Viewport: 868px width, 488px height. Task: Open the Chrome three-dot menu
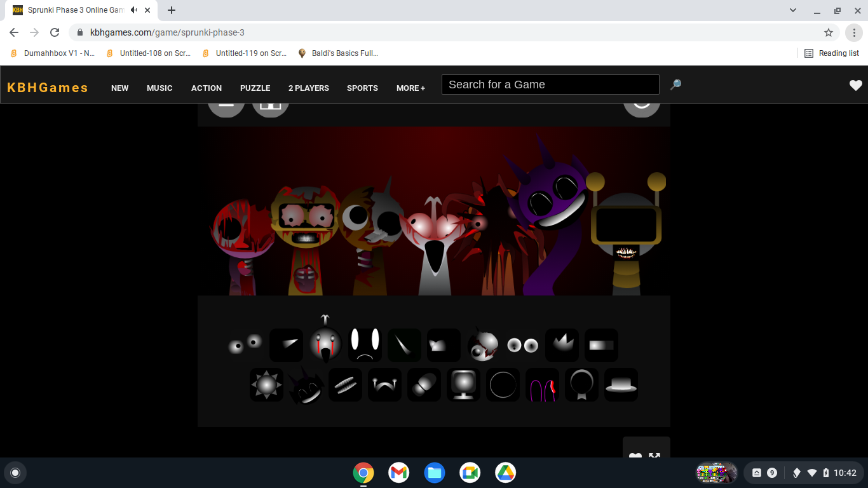(x=855, y=32)
